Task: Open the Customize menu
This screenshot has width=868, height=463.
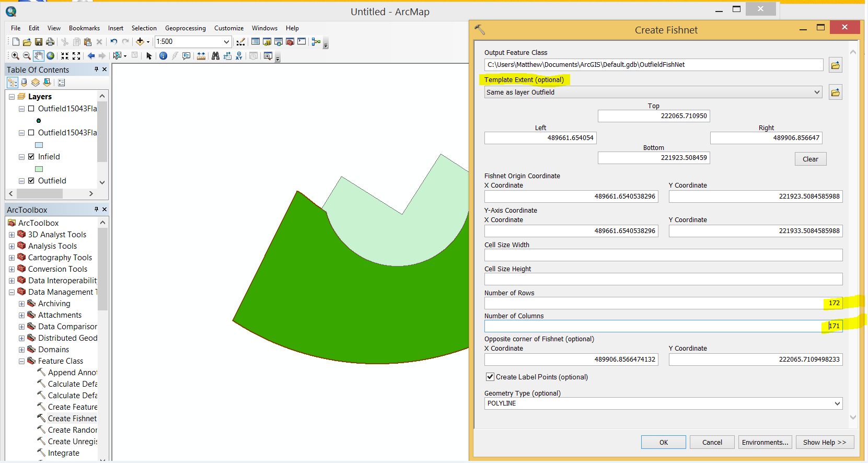Action: (229, 28)
